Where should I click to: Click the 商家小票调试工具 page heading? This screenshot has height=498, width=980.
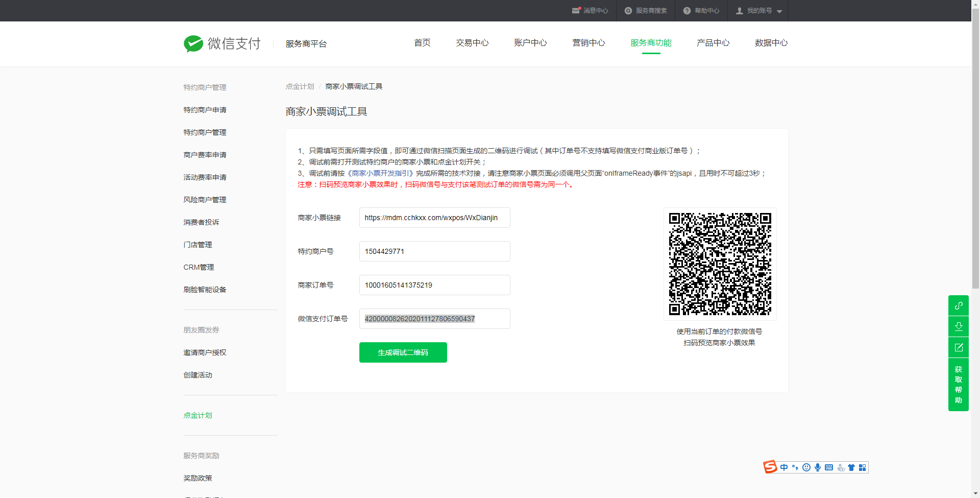click(326, 111)
